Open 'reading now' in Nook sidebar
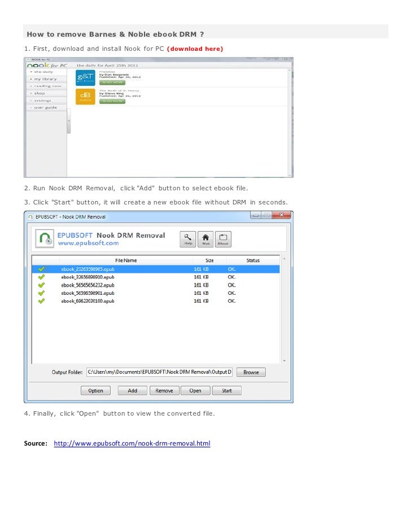411x532 pixels. pos(47,86)
